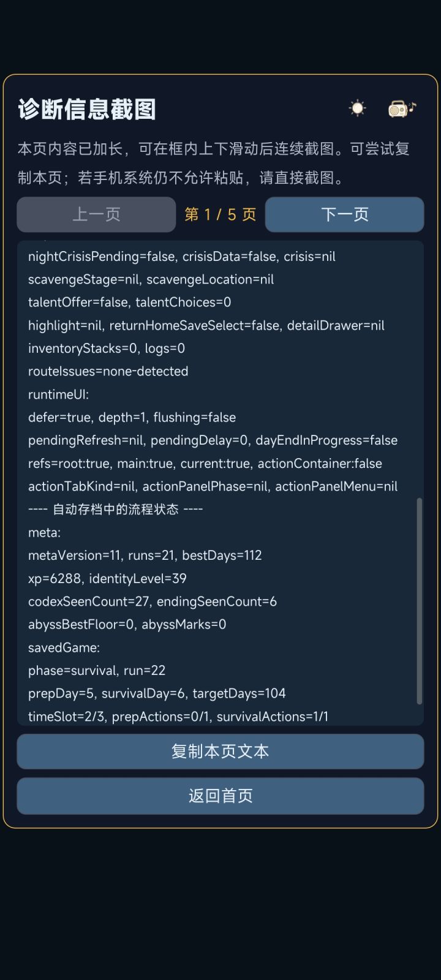The width and height of the screenshot is (441, 980).
Task: Tap the routeIssues=none-detected line
Action: tap(108, 371)
